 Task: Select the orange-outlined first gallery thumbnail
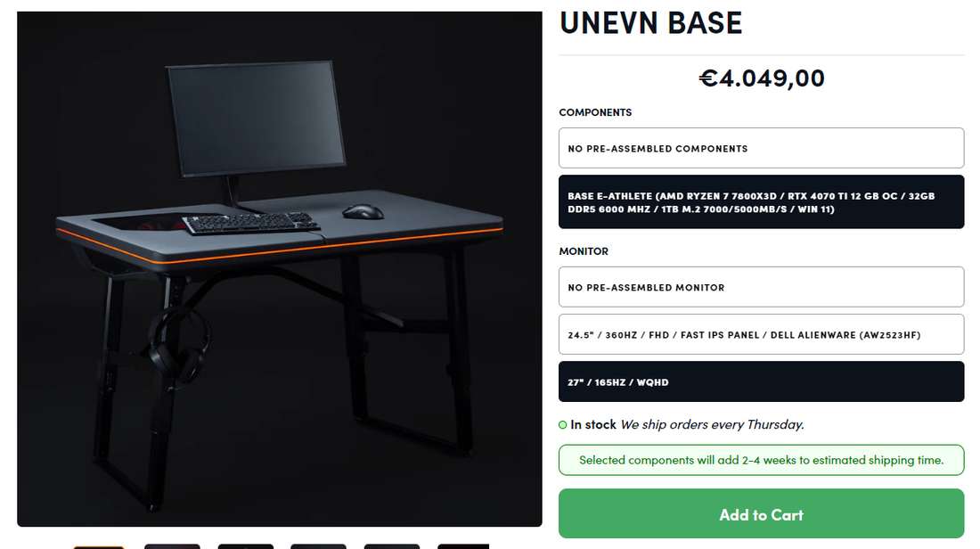click(x=99, y=546)
